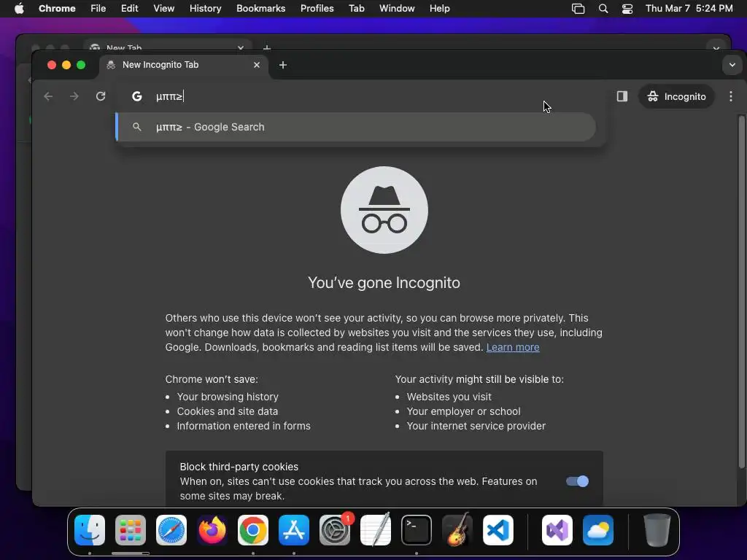Click the forward navigation arrow

click(x=74, y=96)
